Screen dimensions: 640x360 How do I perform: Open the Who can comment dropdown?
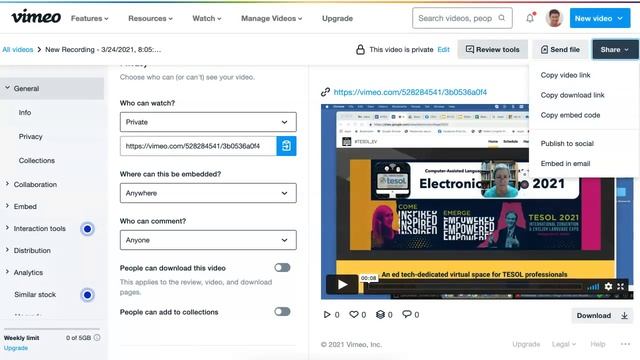tap(208, 240)
